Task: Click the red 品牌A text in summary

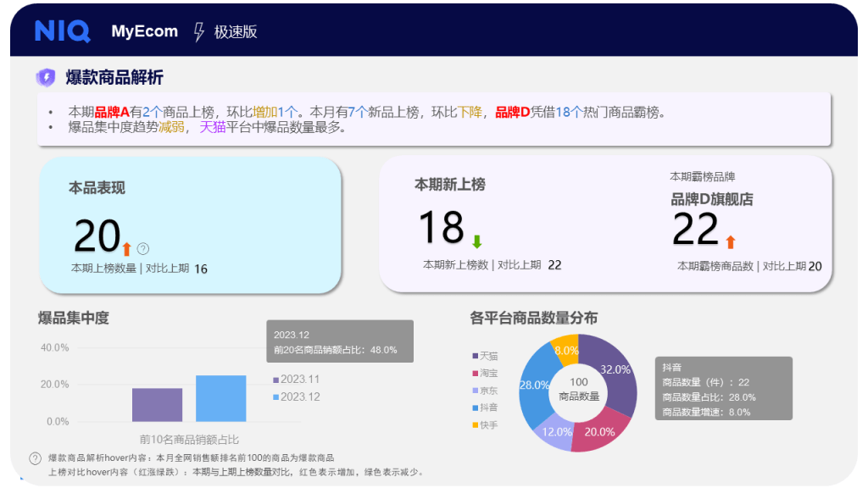Action: [x=111, y=113]
